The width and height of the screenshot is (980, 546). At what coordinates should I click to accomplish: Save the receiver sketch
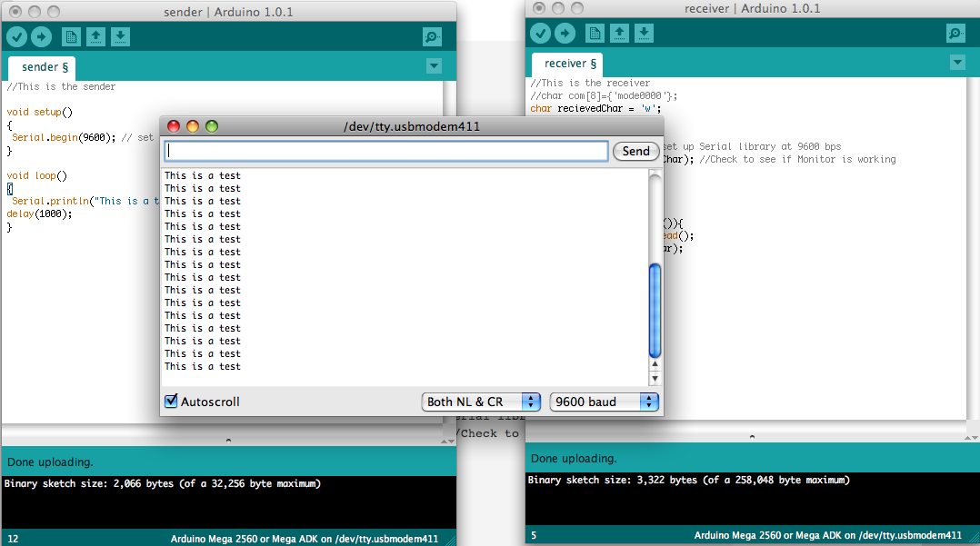coord(644,34)
